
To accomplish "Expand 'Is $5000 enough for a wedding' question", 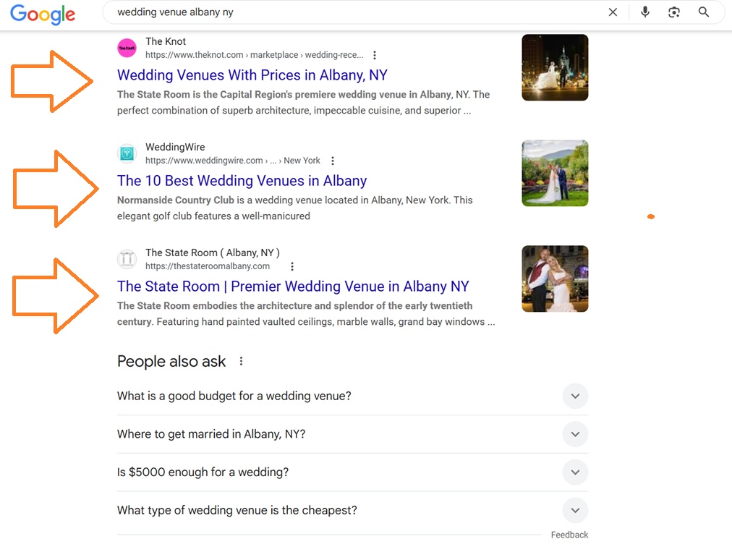I will 352,472.
